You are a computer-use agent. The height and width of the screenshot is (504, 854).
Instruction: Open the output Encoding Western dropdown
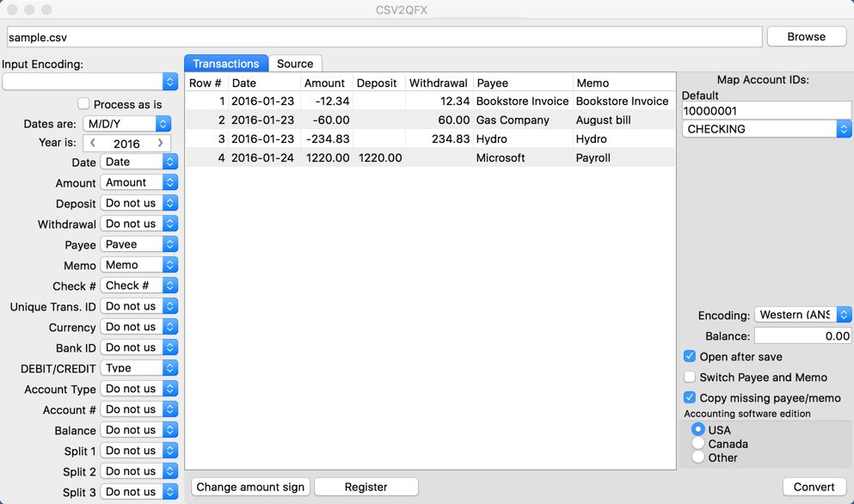coord(802,315)
